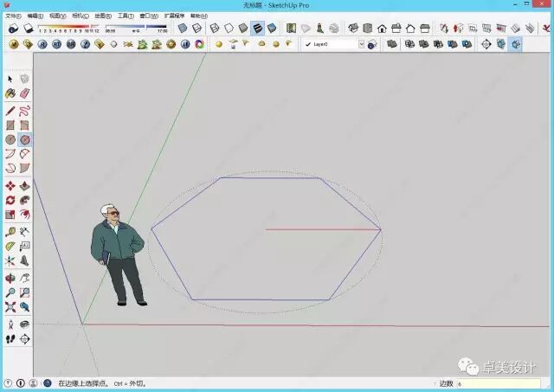Select the Line pencil tool

10,111
